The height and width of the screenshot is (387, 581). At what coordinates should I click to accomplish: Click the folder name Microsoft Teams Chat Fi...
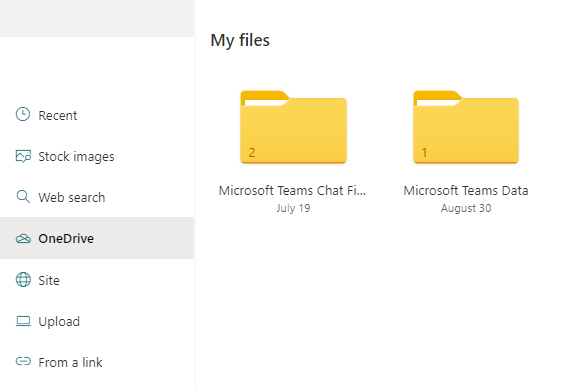[292, 191]
